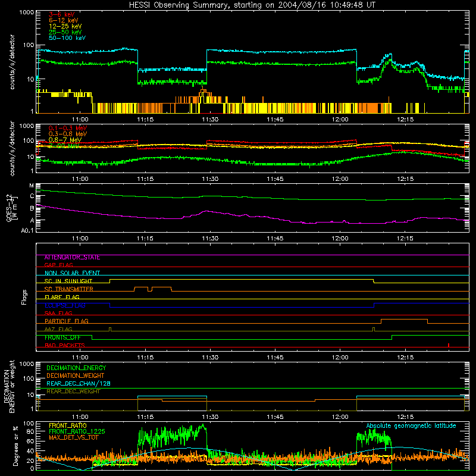The width and height of the screenshot is (476, 476).
Task: Select the '6-12 keV' legend entry
Action: 64,20
